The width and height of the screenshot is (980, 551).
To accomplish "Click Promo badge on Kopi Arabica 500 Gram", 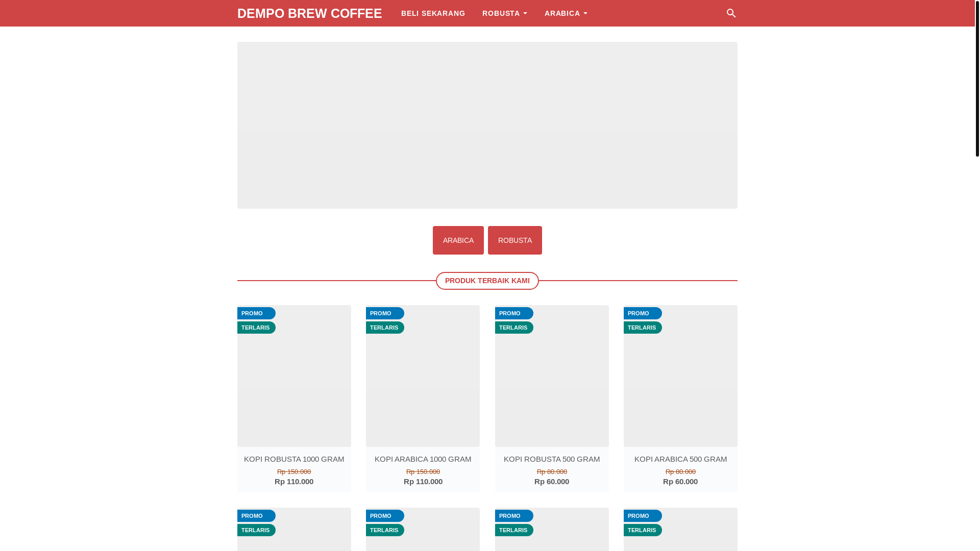I will pyautogui.click(x=643, y=313).
